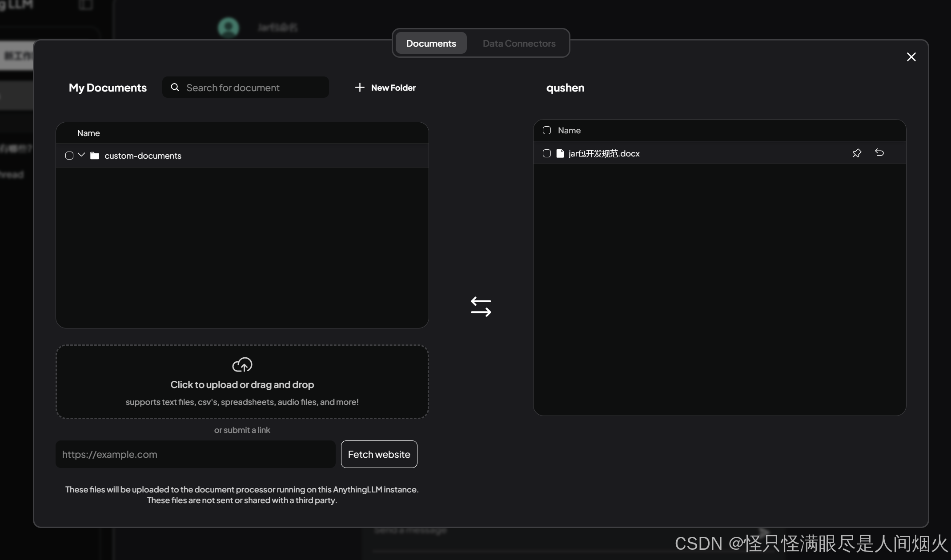Close the document manager dialog
The width and height of the screenshot is (951, 560).
point(911,57)
